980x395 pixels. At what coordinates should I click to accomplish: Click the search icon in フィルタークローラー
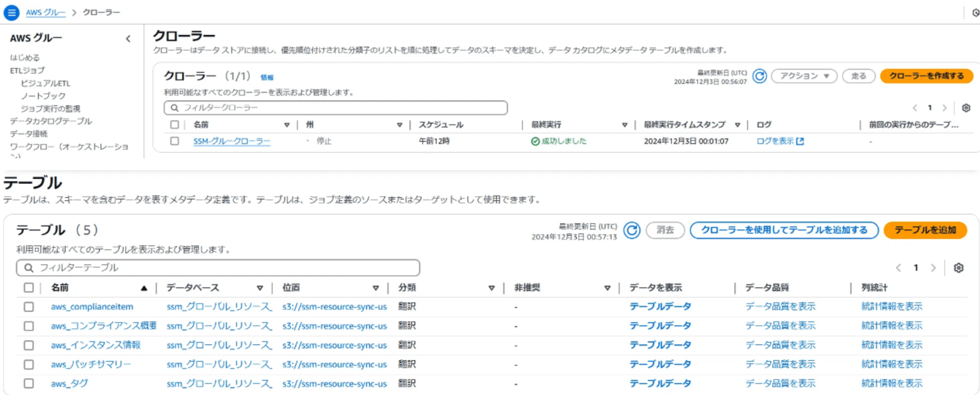(x=174, y=108)
